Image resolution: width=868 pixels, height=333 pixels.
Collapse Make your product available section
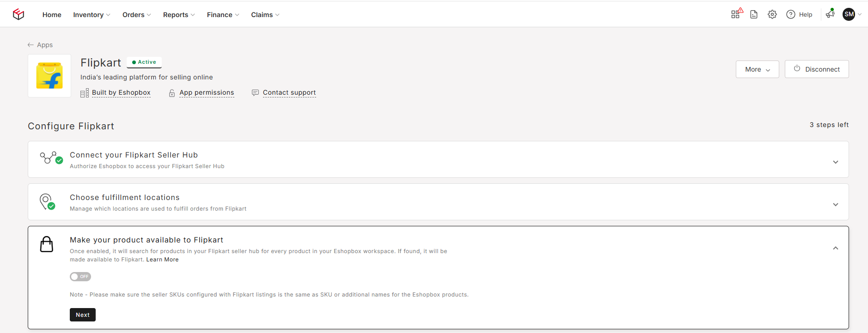pyautogui.click(x=836, y=248)
